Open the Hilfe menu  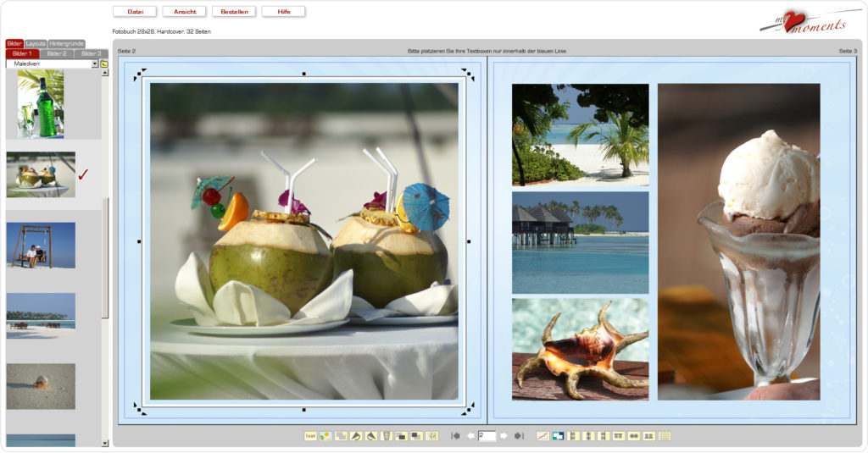pyautogui.click(x=283, y=12)
